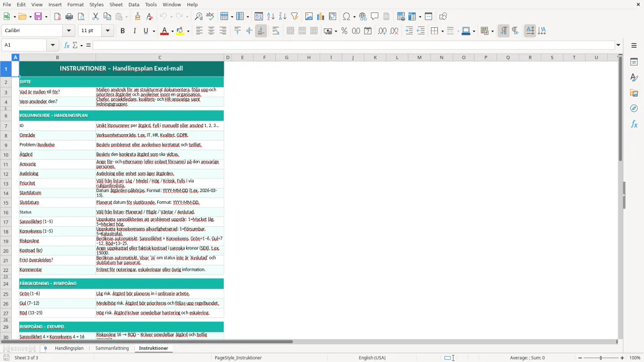Sort ascending A to Z
The image size is (644, 362).
click(271, 17)
